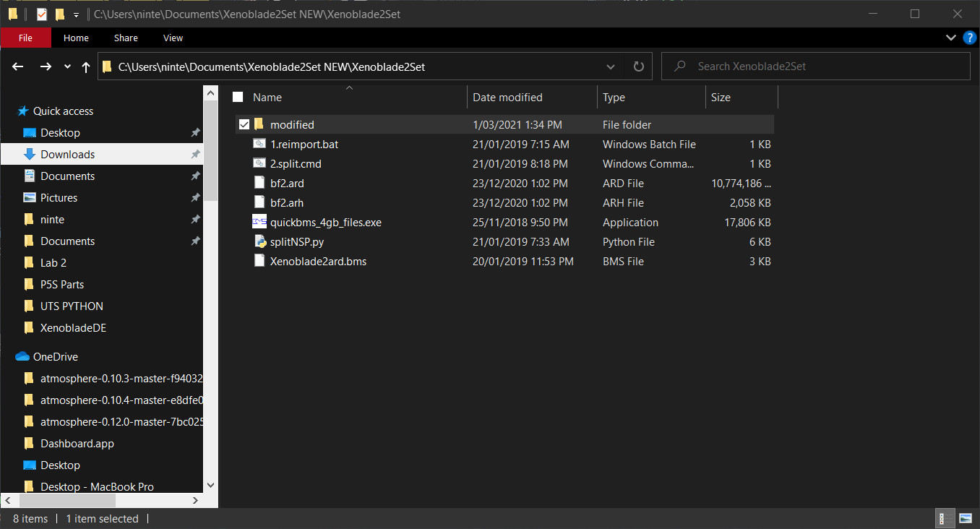Open the Customize Quick Access Toolbar dropdown

76,14
